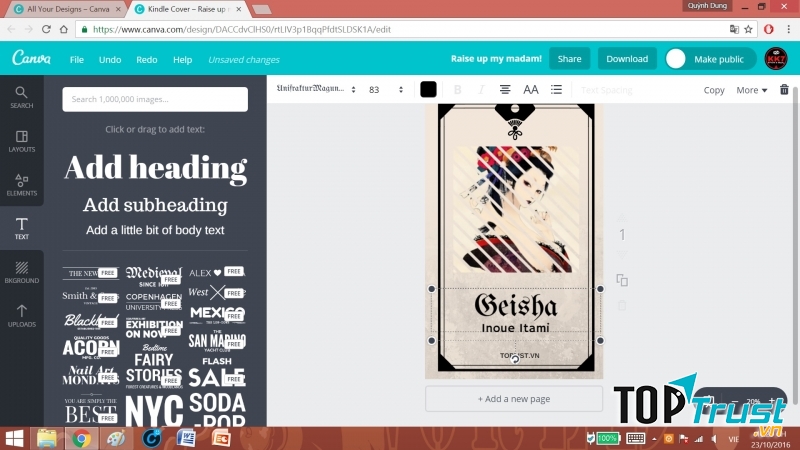
Task: Open the Search panel in sidebar
Action: click(21, 97)
